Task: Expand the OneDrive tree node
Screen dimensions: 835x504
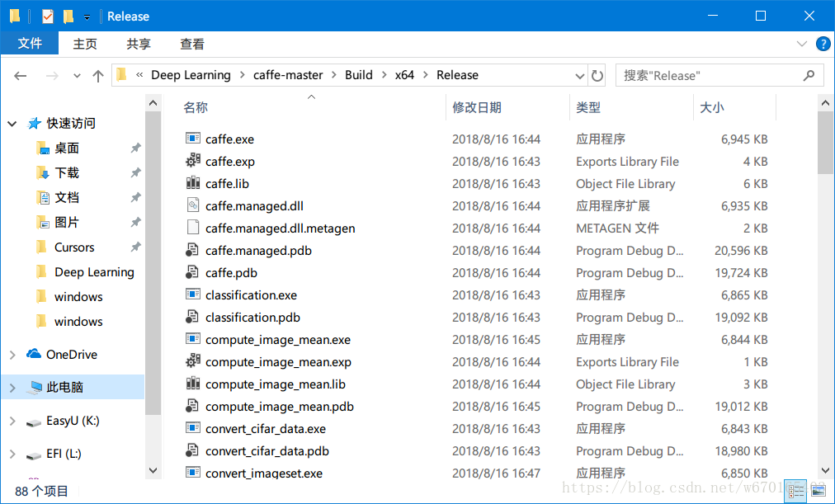Action: click(12, 355)
